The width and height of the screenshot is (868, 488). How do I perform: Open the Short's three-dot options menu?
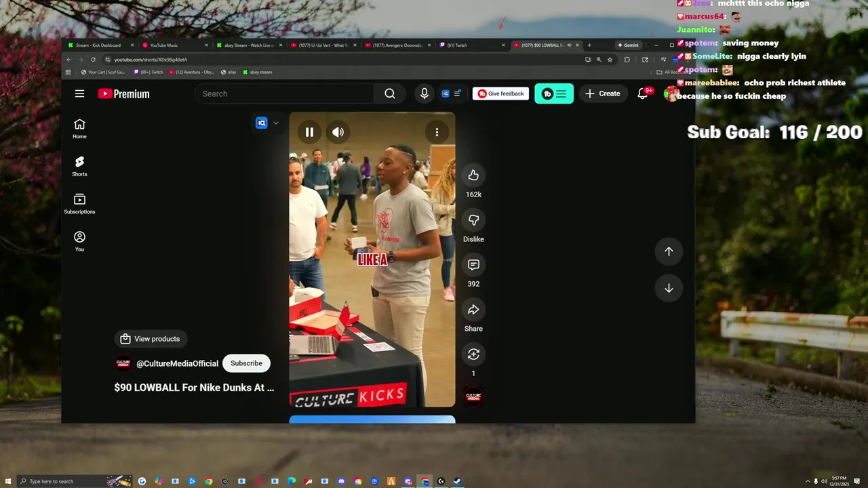pos(437,132)
